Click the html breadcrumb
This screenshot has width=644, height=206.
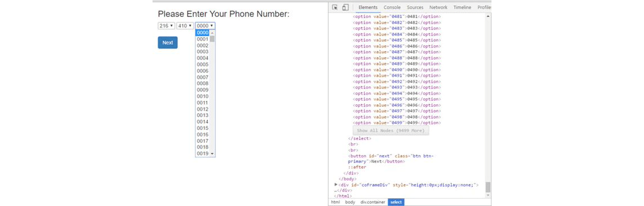tap(335, 202)
